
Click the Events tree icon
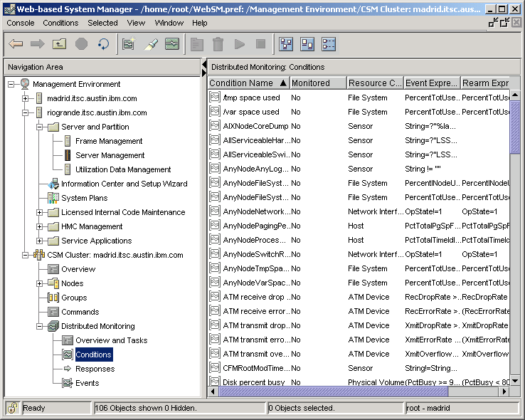click(x=68, y=383)
